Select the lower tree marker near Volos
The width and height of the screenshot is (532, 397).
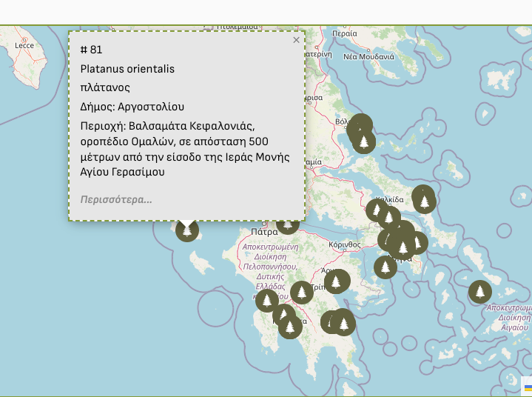click(363, 141)
